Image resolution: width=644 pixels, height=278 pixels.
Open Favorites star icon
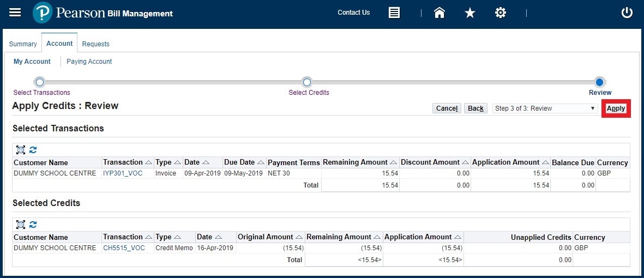470,13
